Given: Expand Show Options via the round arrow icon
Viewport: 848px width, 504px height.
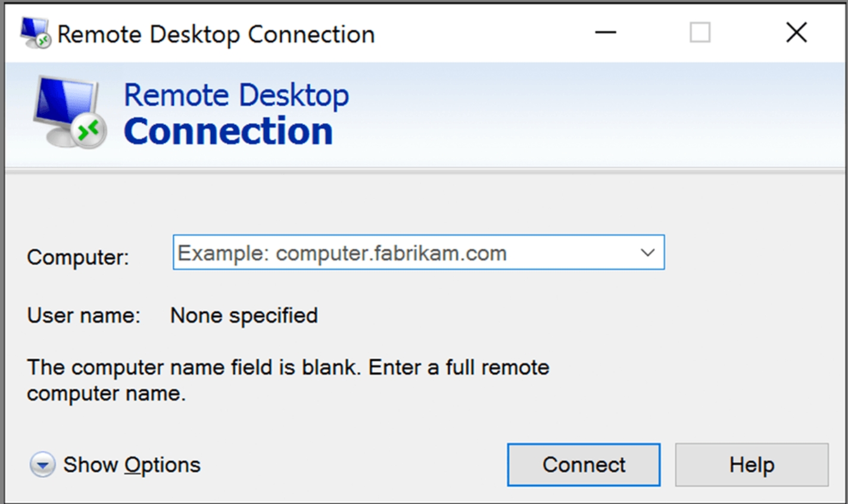Looking at the screenshot, I should 42,465.
